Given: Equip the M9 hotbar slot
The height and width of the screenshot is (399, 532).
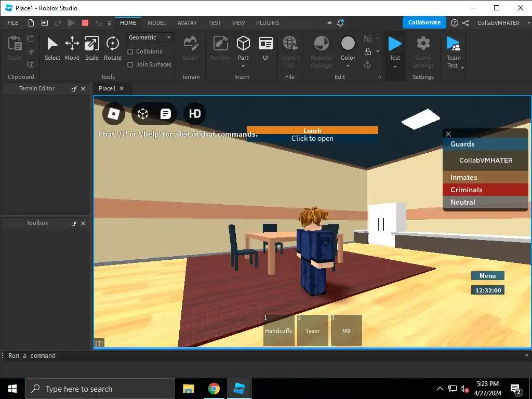Looking at the screenshot, I should [x=346, y=330].
